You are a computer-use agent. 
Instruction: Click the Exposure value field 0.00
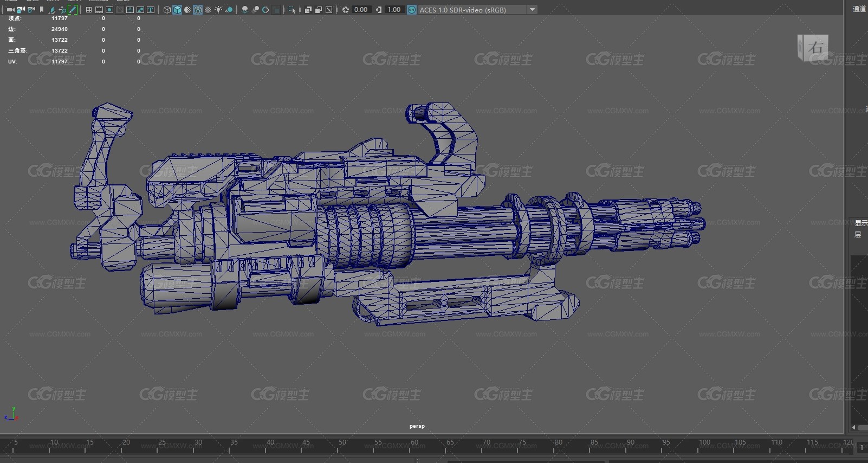point(361,10)
